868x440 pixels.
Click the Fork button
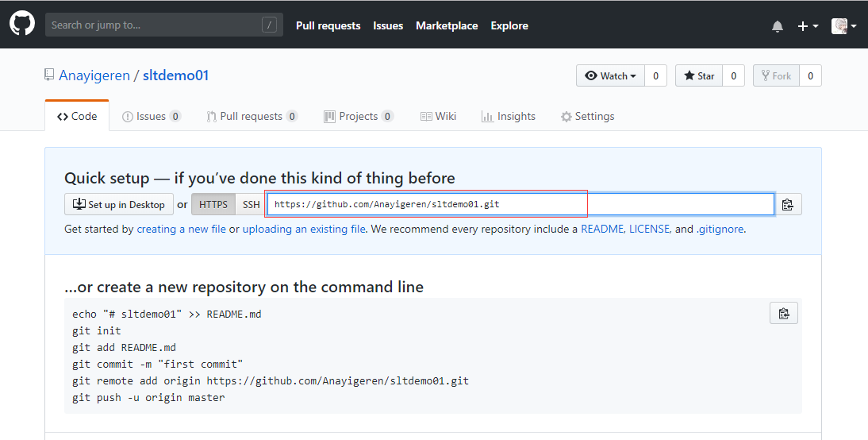[x=776, y=76]
